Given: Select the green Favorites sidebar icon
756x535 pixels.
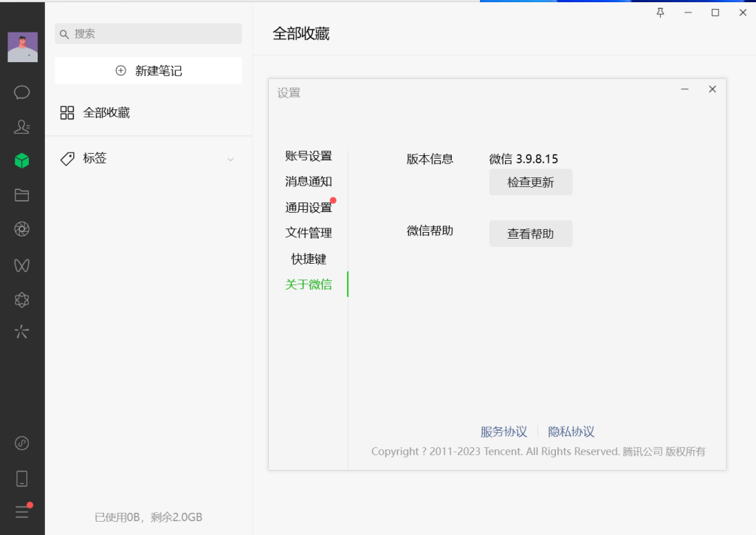Looking at the screenshot, I should [21, 160].
